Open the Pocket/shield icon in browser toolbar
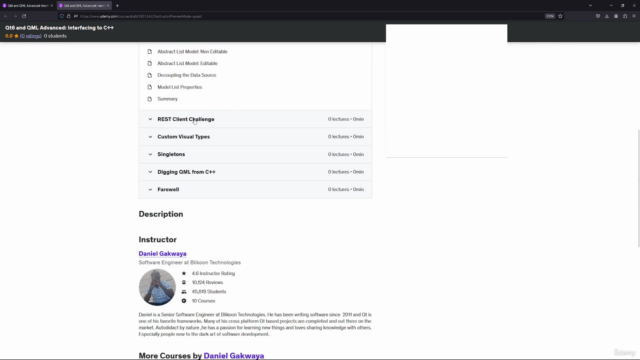Image resolution: width=640 pixels, height=360 pixels. tap(598, 16)
